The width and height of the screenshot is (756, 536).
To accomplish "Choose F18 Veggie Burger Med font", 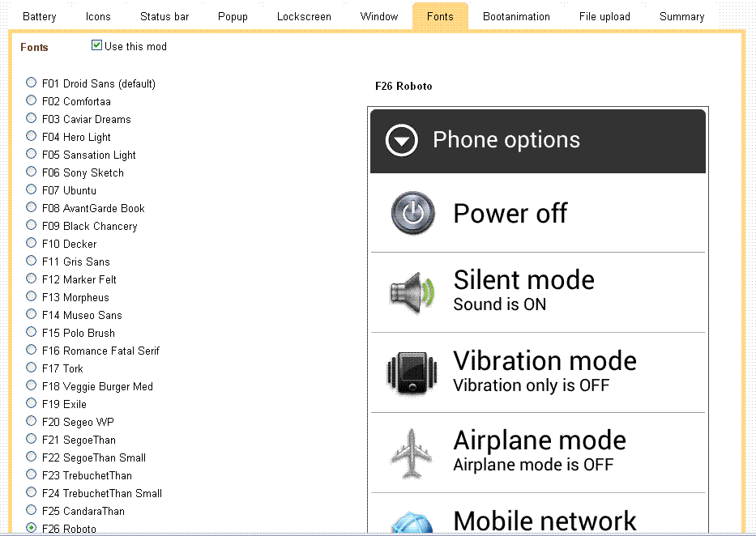I will pos(32,385).
